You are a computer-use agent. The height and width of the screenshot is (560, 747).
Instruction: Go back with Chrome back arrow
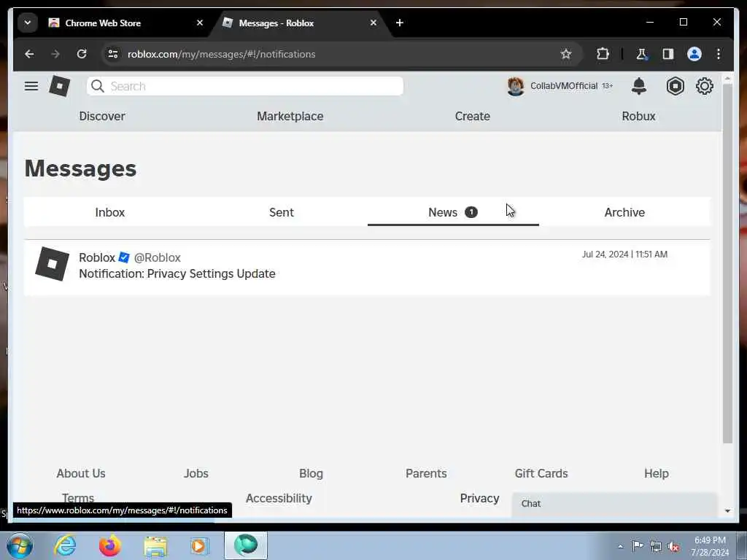(x=29, y=54)
